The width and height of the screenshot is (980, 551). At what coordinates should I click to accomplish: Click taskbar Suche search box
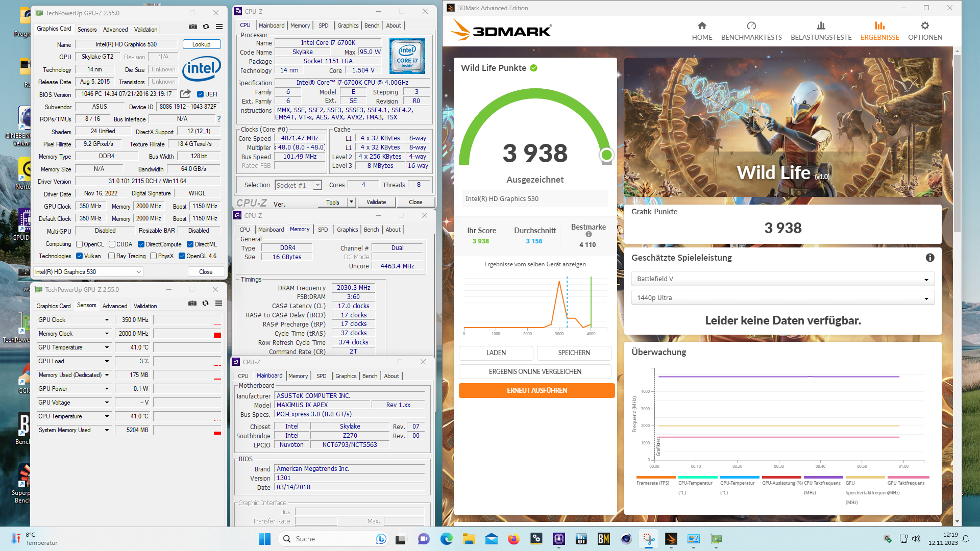(333, 539)
